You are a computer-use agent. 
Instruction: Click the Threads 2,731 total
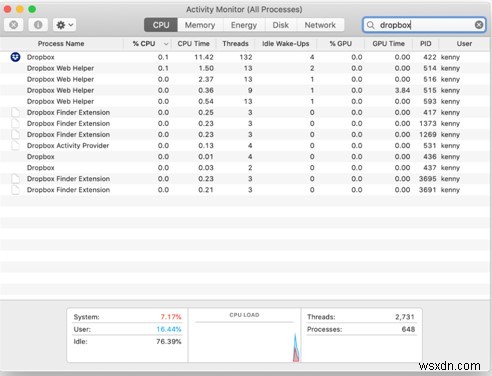[405, 317]
